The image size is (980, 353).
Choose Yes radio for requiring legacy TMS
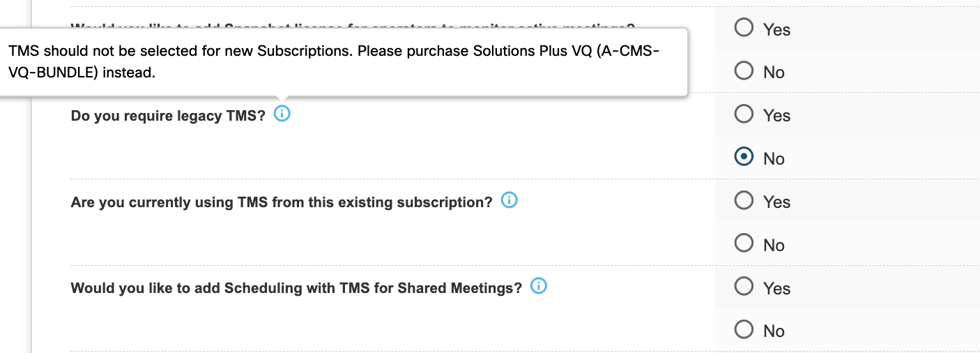tap(744, 114)
